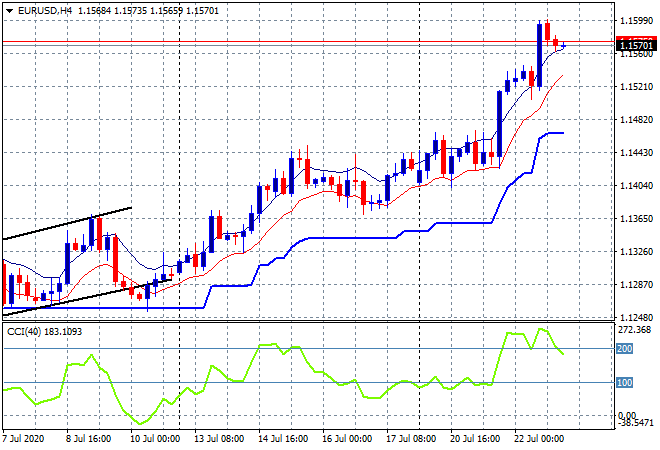Click the 17 Jul 08:00 time label
This screenshot has height=450, width=660.
click(x=411, y=439)
